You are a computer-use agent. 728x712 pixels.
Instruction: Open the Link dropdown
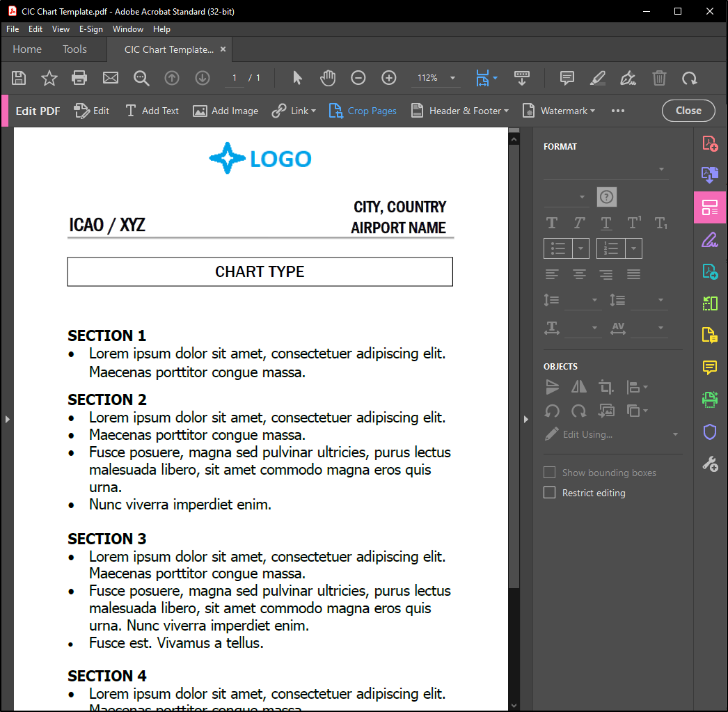click(x=294, y=111)
